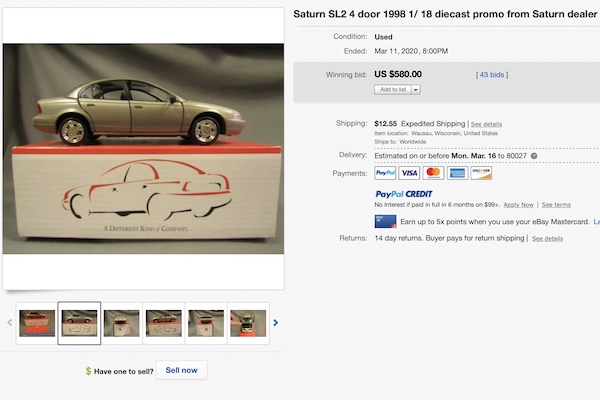Show next thumbnails with right arrow
This screenshot has height=400, width=600.
point(276,323)
